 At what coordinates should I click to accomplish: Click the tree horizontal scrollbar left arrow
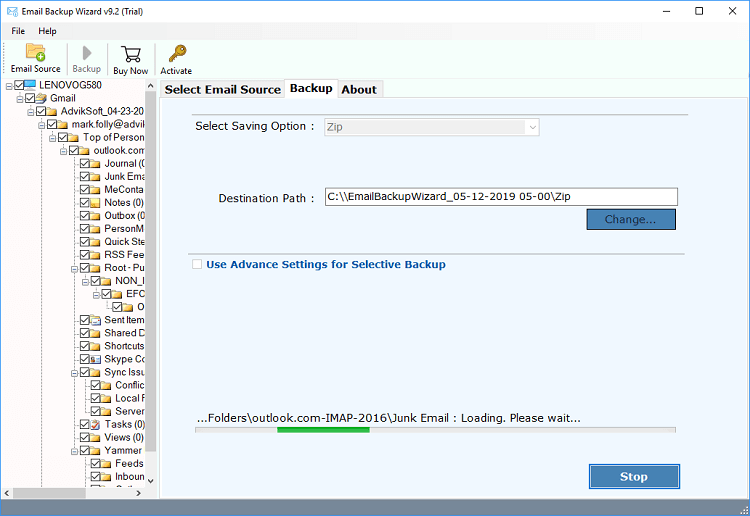click(x=7, y=493)
